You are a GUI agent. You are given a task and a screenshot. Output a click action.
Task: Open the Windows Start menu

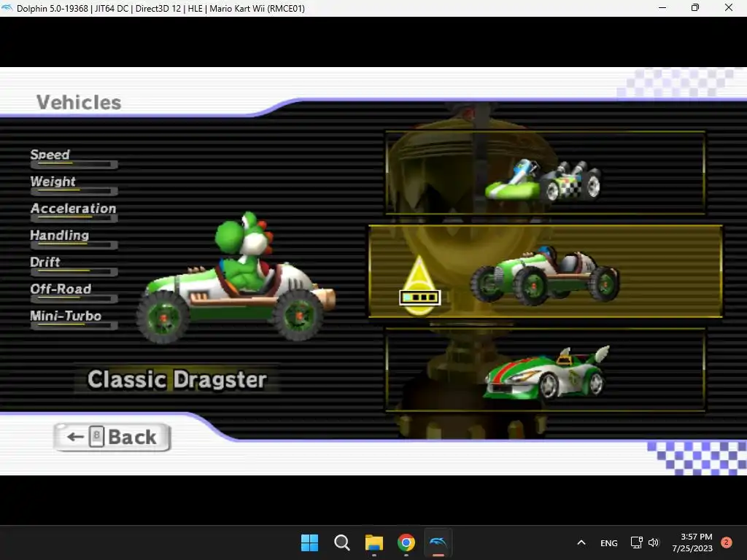point(309,542)
